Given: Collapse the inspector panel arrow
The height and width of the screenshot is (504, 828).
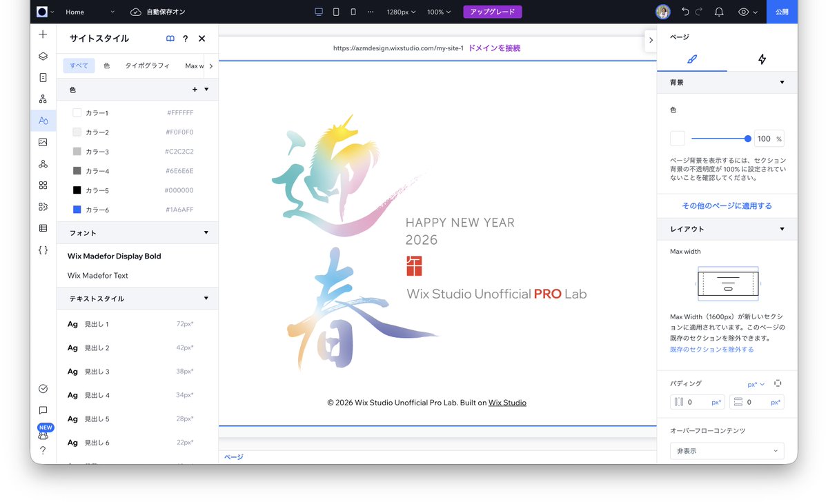Looking at the screenshot, I should (650, 40).
